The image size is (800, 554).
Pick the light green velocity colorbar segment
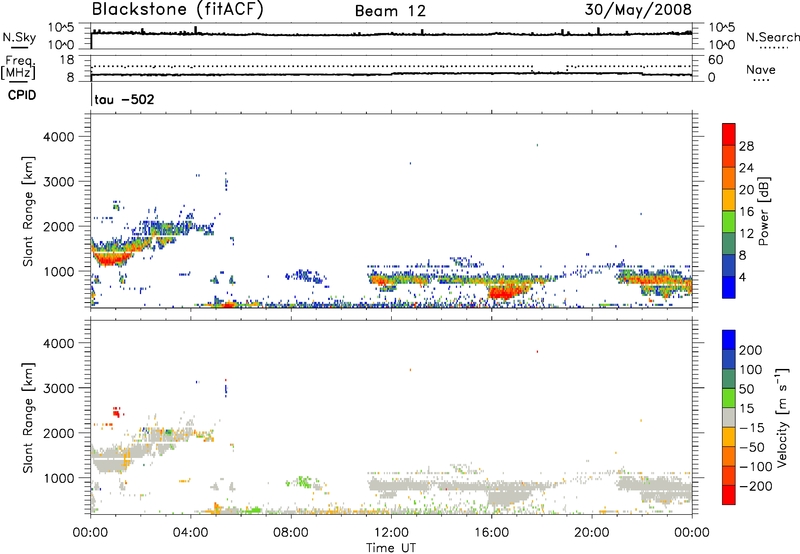(x=729, y=398)
